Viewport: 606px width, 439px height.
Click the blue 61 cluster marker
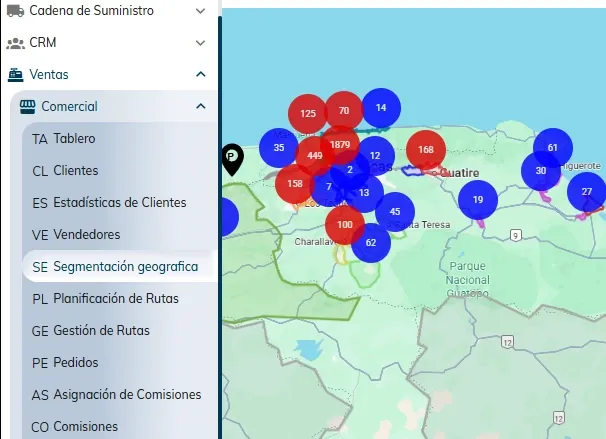tap(552, 148)
